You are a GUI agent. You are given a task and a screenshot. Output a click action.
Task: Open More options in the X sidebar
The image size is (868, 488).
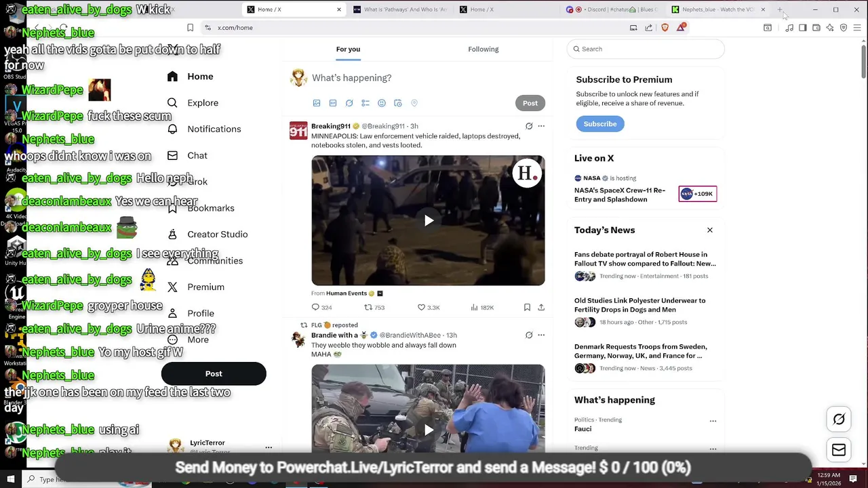coord(188,340)
